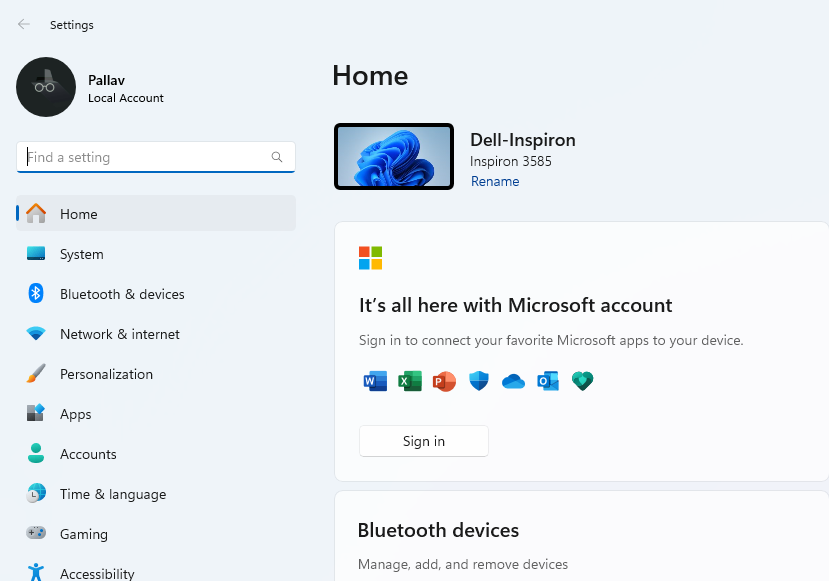This screenshot has height=581, width=829.
Task: Click the Accounts person icon
Action: (x=36, y=454)
